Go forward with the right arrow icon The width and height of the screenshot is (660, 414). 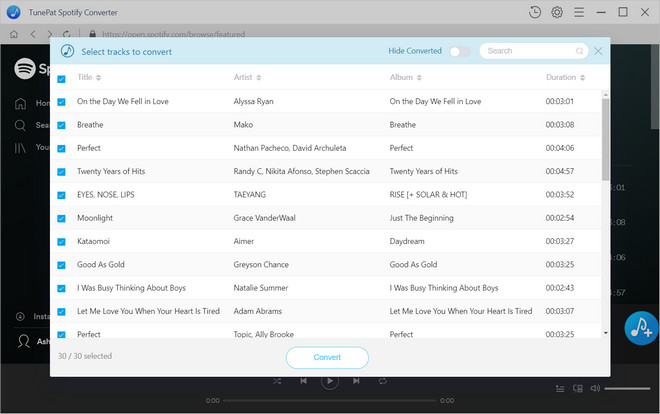click(x=50, y=34)
